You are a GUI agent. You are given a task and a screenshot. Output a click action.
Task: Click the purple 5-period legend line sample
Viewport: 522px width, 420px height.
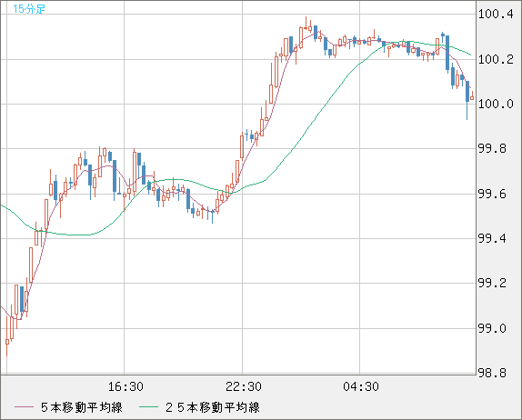tap(24, 407)
